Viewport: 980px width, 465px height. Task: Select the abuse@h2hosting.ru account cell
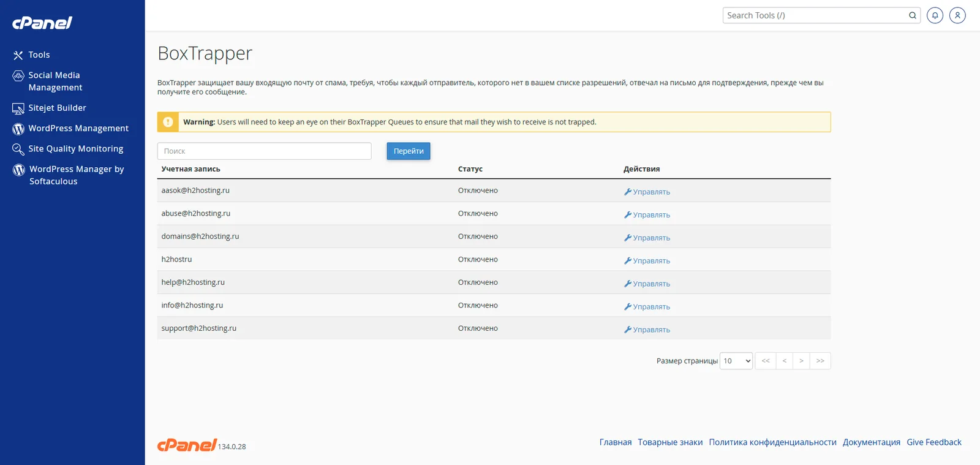click(196, 214)
